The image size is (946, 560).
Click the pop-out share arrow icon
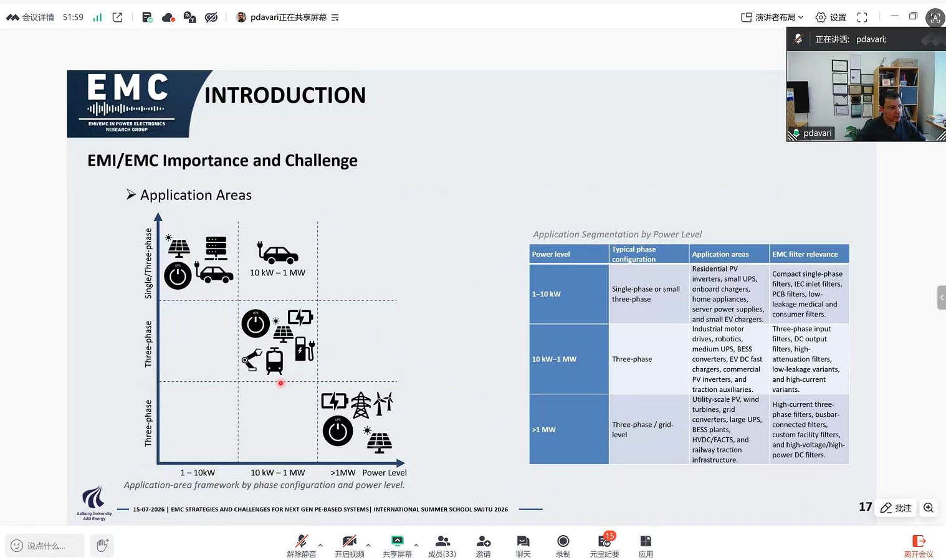[117, 17]
